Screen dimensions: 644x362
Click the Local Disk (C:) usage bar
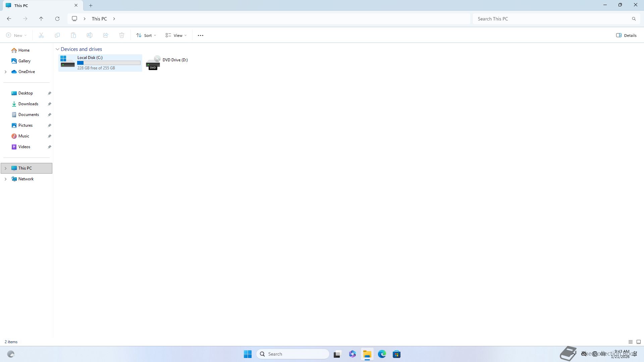(x=109, y=63)
